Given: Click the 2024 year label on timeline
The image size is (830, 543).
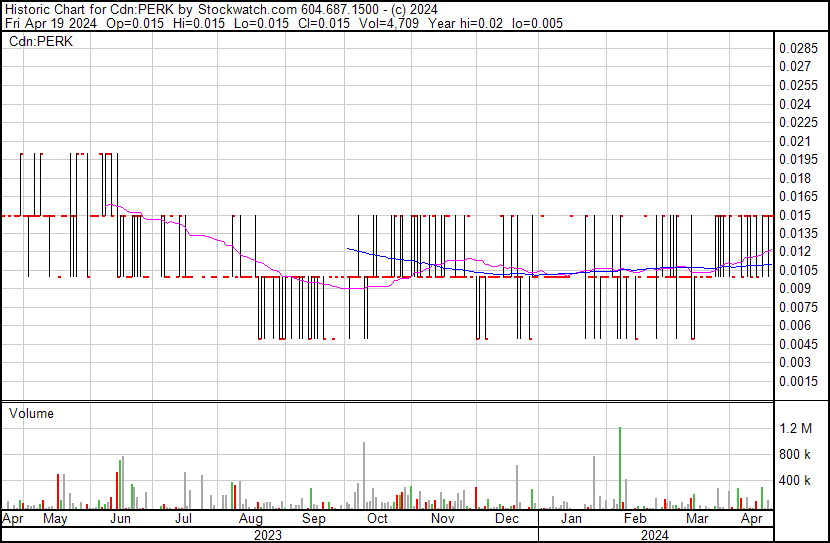Looking at the screenshot, I should [x=655, y=535].
